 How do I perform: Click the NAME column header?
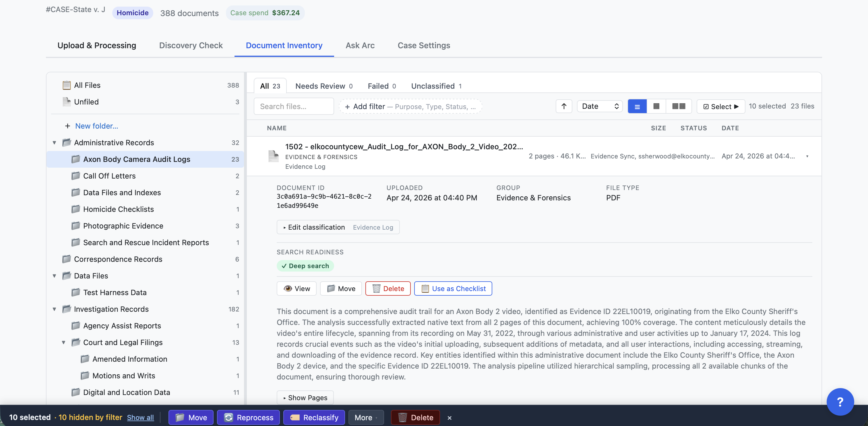click(277, 128)
